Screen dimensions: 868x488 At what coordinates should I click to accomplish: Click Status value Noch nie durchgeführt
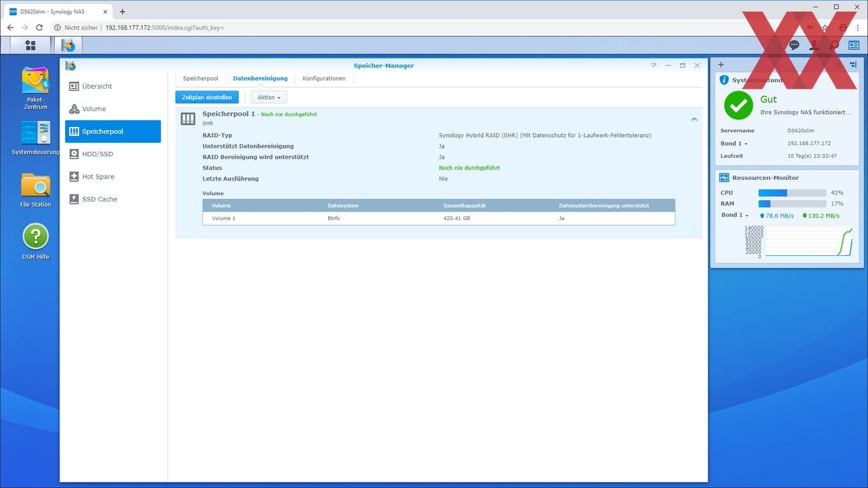(x=469, y=168)
